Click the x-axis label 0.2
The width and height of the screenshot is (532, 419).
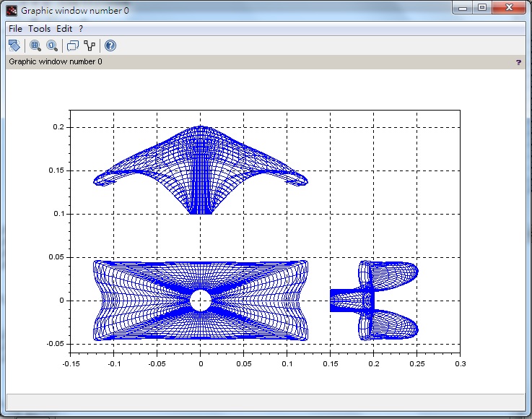pos(374,364)
